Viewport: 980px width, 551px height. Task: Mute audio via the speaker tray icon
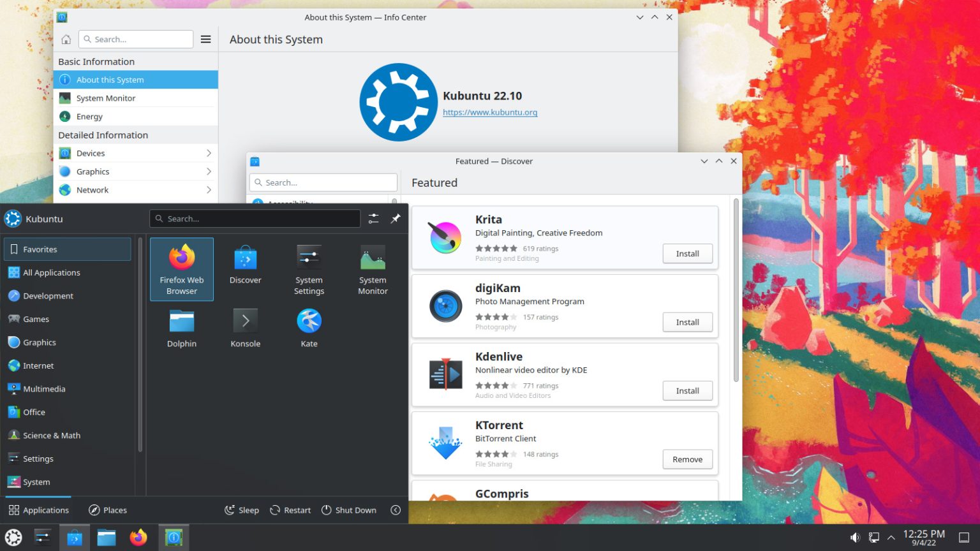point(855,537)
